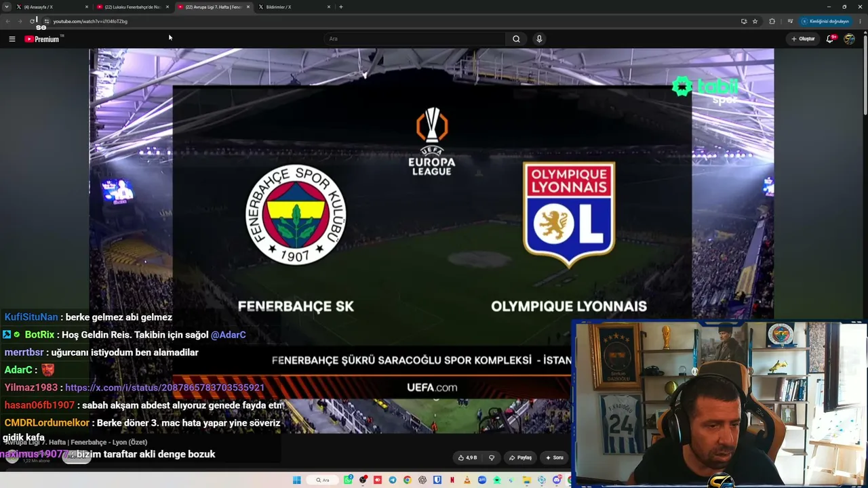This screenshot has width=868, height=488.
Task: Click the 'Paylaş' share button
Action: [x=520, y=457]
